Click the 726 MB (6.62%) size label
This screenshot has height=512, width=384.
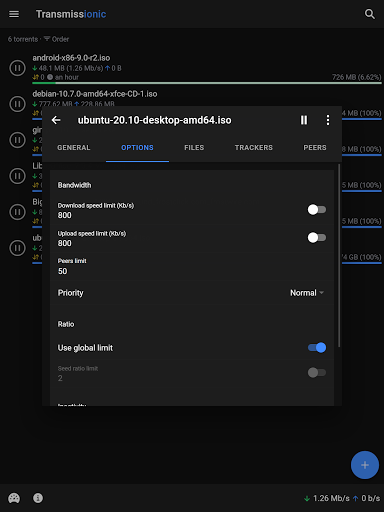(x=357, y=77)
